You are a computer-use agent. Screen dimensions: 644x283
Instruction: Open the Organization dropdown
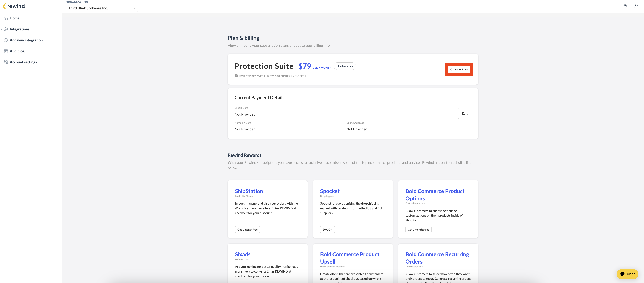tap(102, 8)
